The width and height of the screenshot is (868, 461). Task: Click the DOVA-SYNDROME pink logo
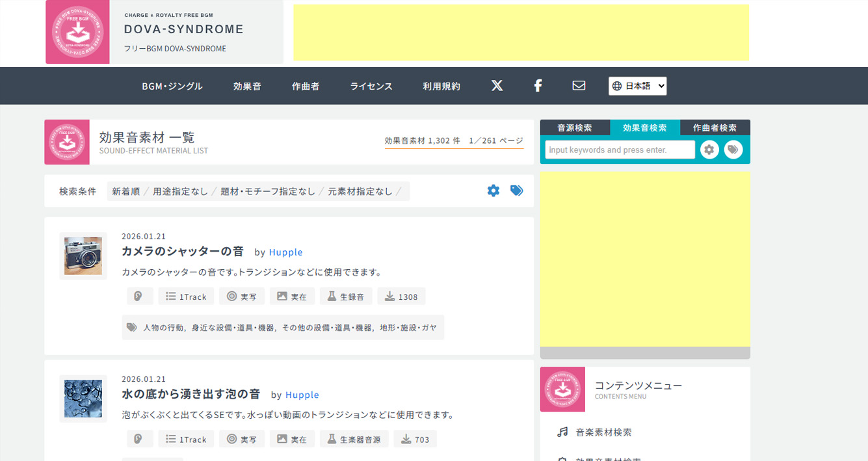pyautogui.click(x=77, y=32)
